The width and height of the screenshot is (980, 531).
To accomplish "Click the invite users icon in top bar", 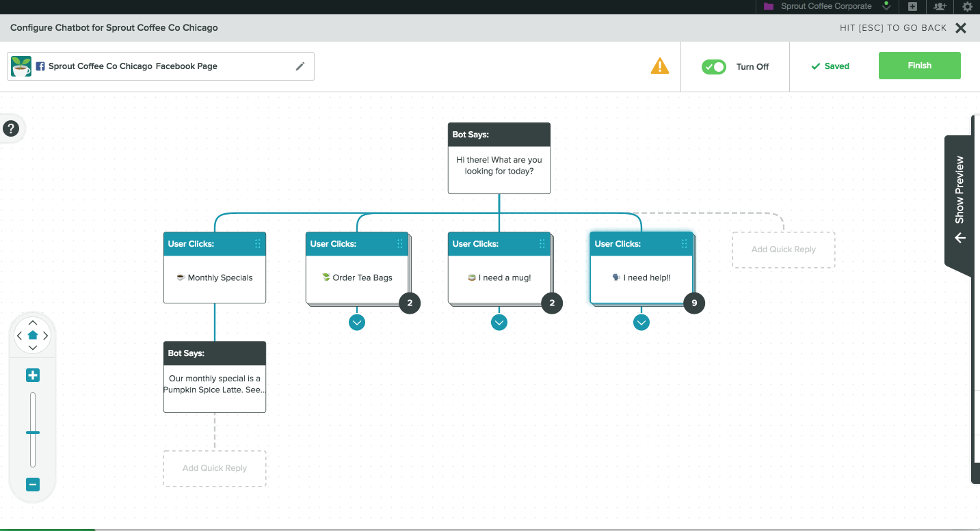I will coord(940,6).
